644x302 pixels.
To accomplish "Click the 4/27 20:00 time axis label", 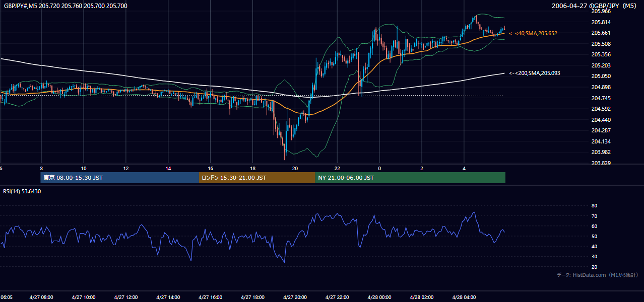I will (295, 297).
